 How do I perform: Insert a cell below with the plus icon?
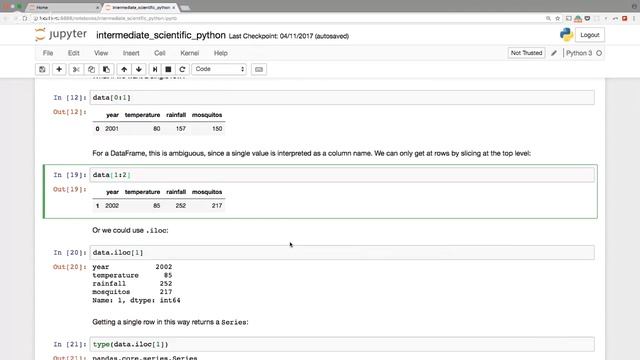coord(59,69)
